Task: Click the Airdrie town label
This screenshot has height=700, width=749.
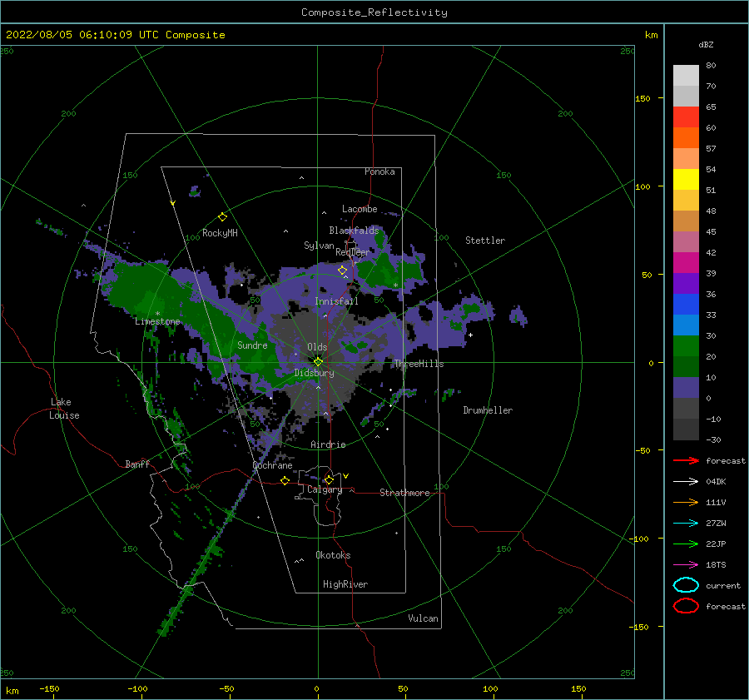Action: click(328, 444)
